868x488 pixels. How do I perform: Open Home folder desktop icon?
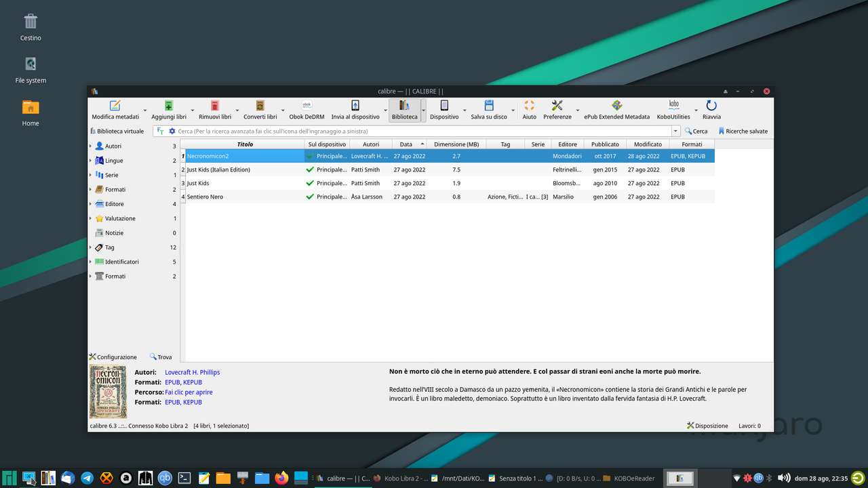[x=31, y=113]
